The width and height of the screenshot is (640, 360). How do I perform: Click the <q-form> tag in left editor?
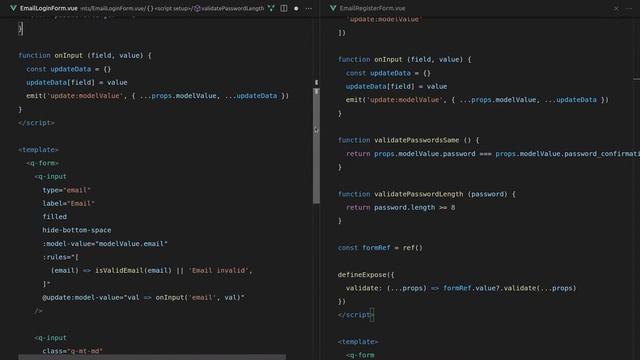coord(42,163)
